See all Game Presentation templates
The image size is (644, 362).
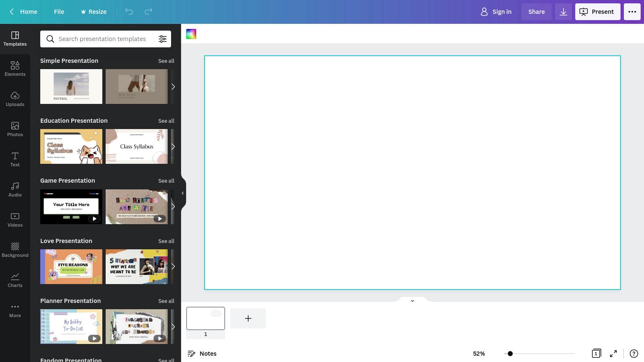(166, 181)
